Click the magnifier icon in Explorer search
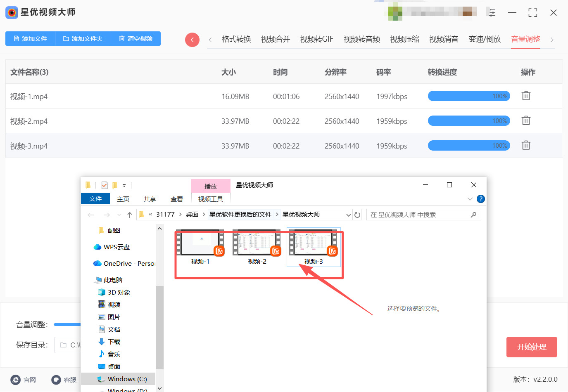 [473, 215]
